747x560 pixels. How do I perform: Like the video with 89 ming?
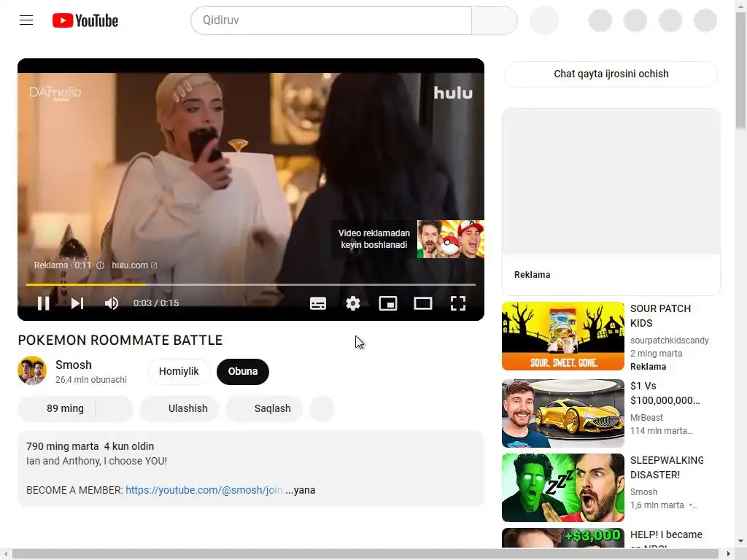(x=57, y=408)
